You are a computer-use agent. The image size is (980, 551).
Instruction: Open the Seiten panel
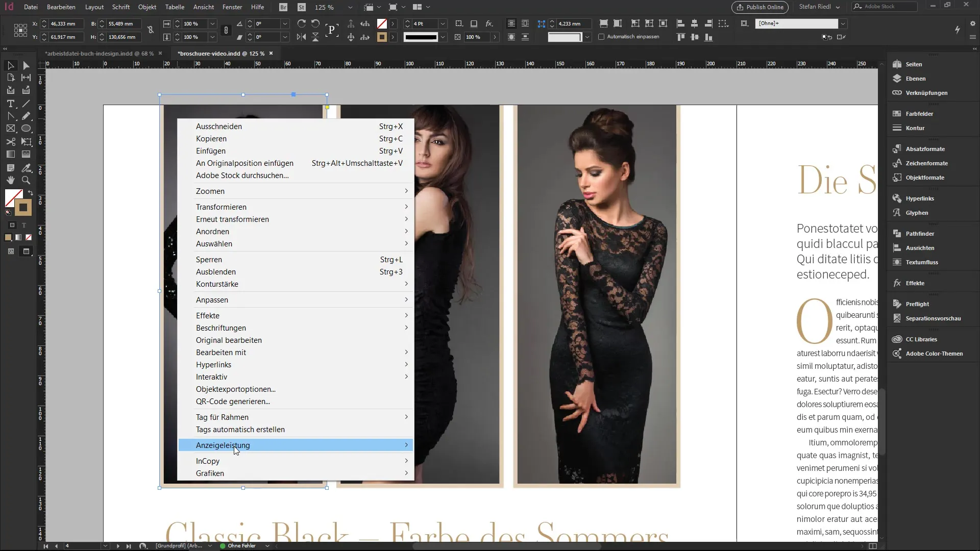click(x=914, y=64)
